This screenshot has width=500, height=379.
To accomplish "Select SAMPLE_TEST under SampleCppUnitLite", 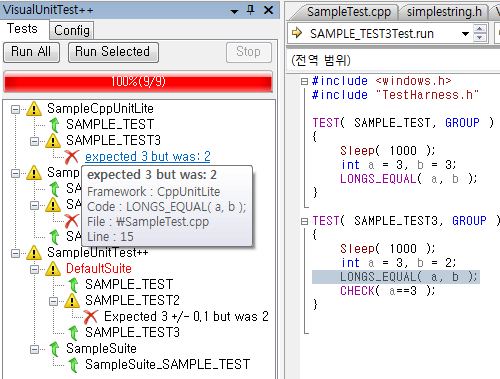I will click(110, 125).
